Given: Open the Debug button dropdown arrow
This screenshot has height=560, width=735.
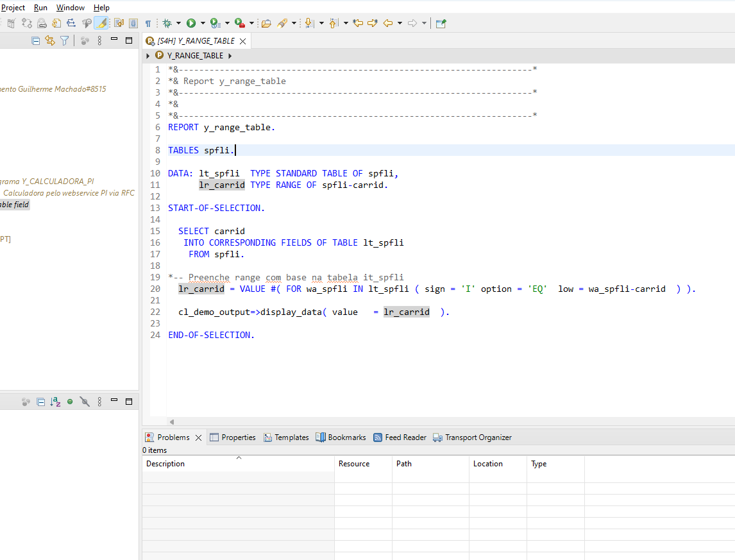Looking at the screenshot, I should (x=178, y=22).
